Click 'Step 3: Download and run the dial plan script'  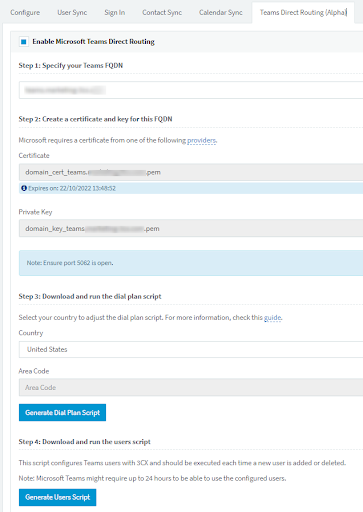[90, 297]
